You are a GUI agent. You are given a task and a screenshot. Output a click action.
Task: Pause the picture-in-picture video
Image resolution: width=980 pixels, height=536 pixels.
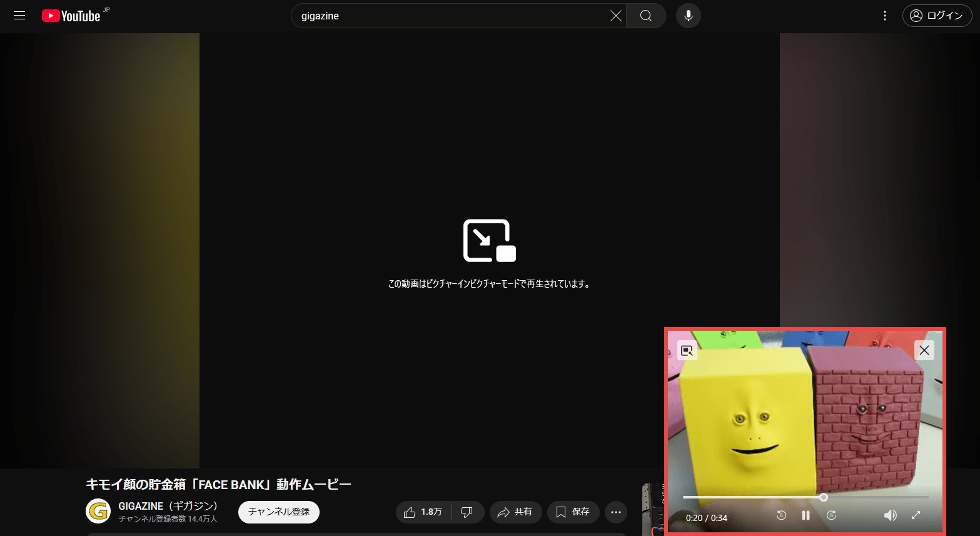point(806,515)
